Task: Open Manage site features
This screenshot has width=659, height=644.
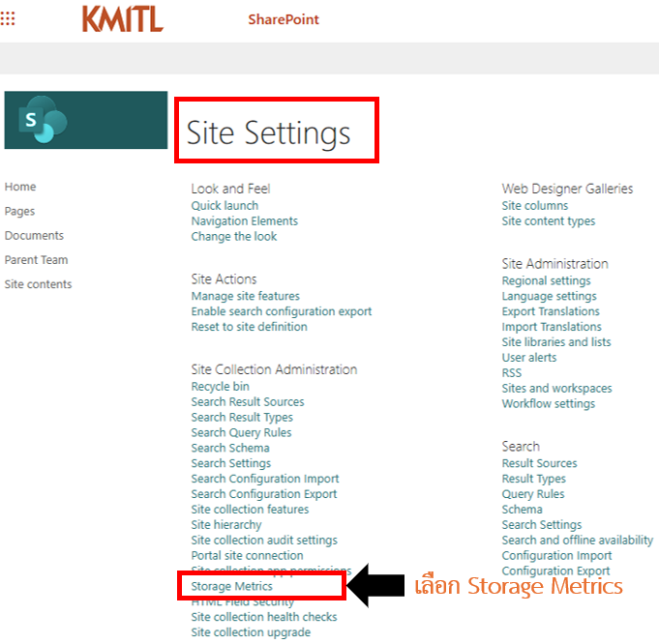Action: 245,296
